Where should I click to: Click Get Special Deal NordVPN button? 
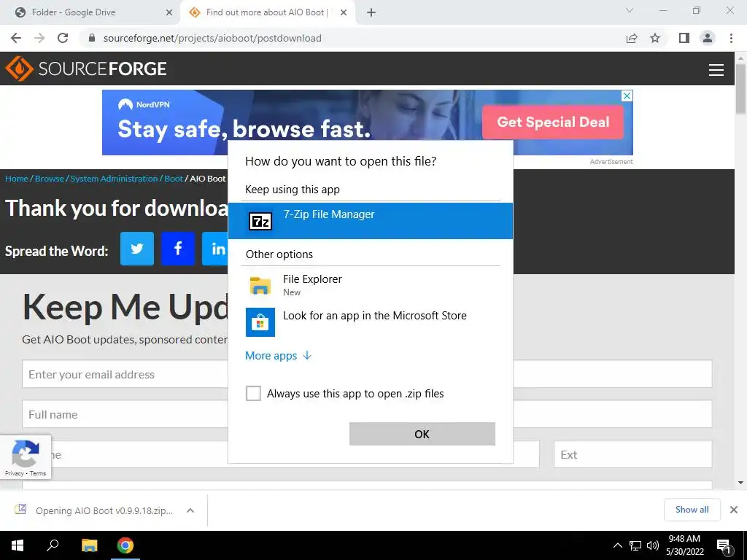click(x=553, y=122)
